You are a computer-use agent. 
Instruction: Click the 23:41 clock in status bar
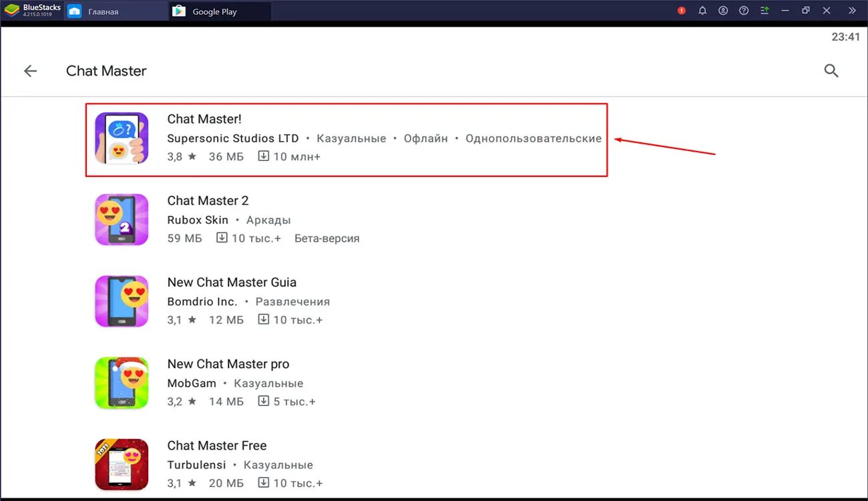(x=845, y=37)
